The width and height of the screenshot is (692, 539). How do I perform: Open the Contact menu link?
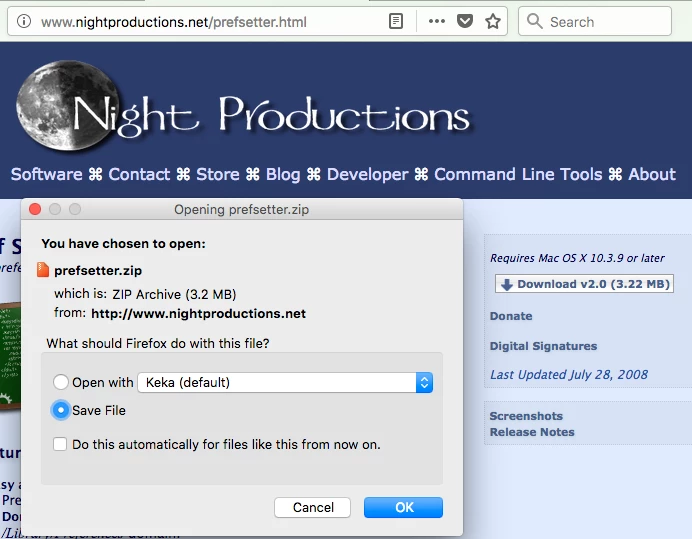tap(139, 174)
